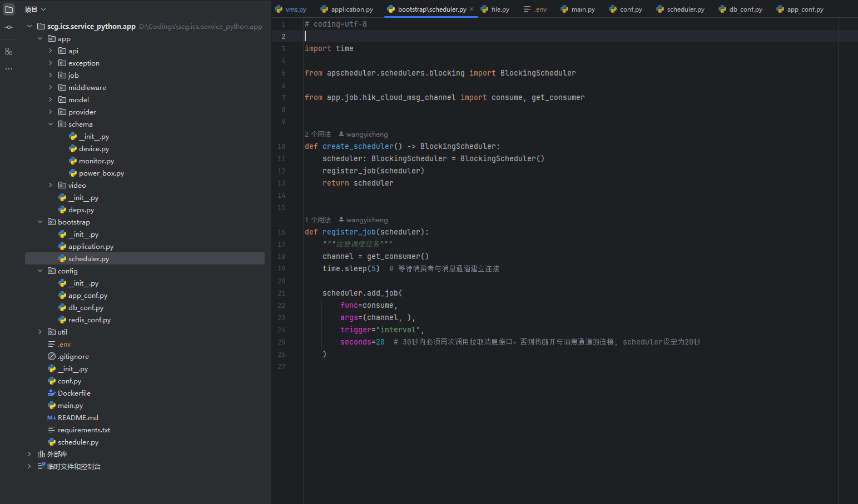Open the 项目 view dropdown
Viewport: 858px width, 504px height.
35,9
